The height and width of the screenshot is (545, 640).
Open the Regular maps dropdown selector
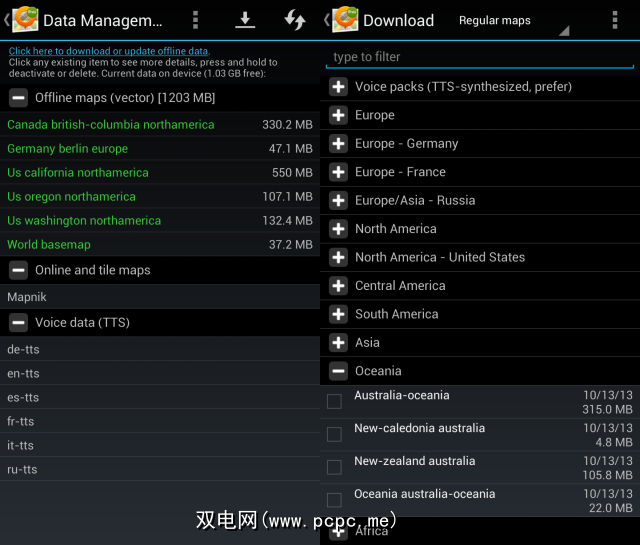[x=513, y=21]
